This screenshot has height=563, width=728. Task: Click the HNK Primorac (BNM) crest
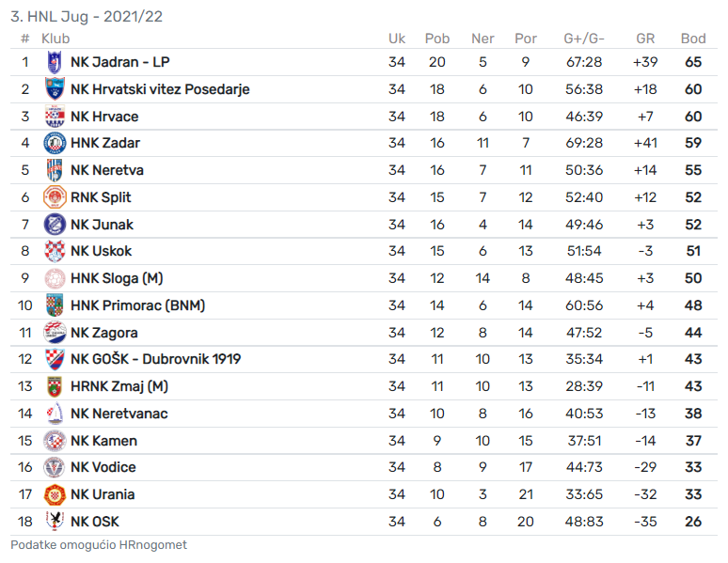click(55, 305)
